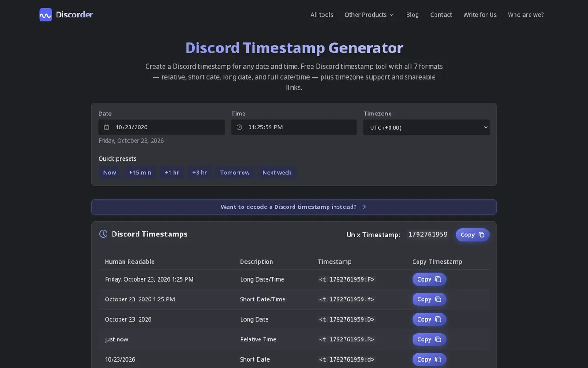588x368 pixels.
Task: Click 'Friday, October 23, 2026 1:25 PM' cell
Action: point(149,279)
